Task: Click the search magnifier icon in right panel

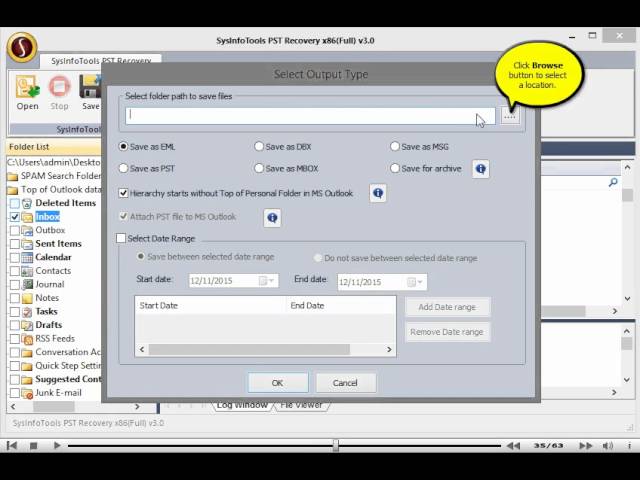Action: (x=613, y=182)
